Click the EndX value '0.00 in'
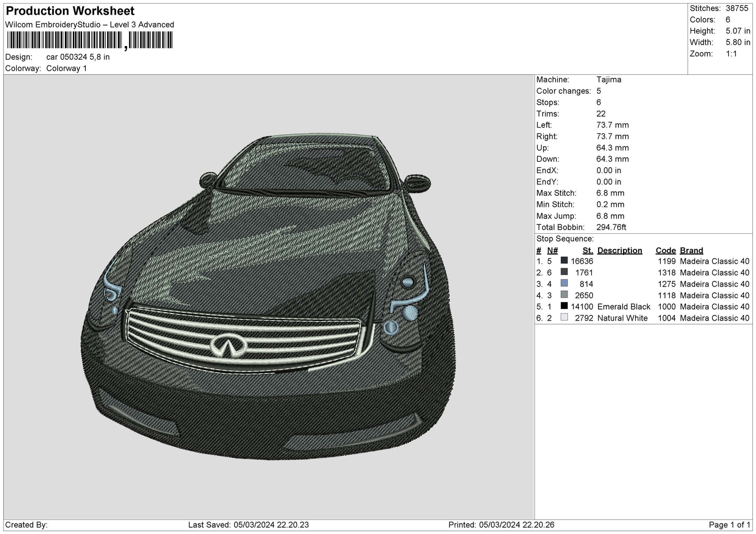 click(x=609, y=171)
